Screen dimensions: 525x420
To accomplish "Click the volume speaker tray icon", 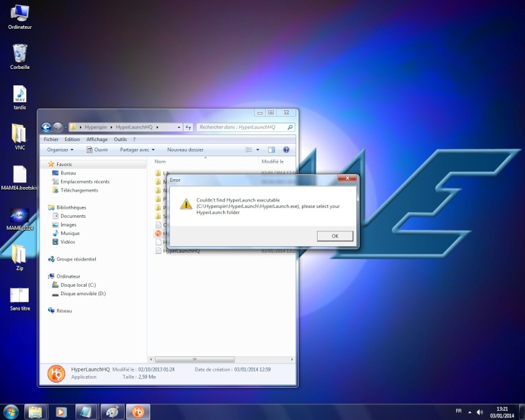I will (x=480, y=412).
